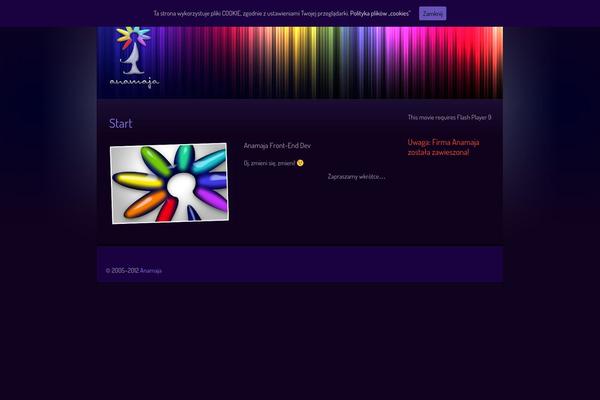Follow the Zapraszamy wkrótce link
600x400 pixels.
(x=356, y=176)
